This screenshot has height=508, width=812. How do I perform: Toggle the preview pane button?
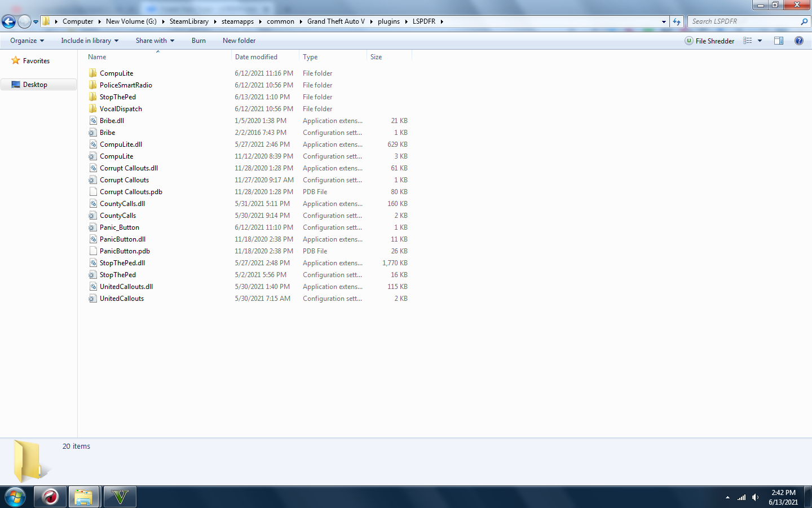tap(779, 41)
